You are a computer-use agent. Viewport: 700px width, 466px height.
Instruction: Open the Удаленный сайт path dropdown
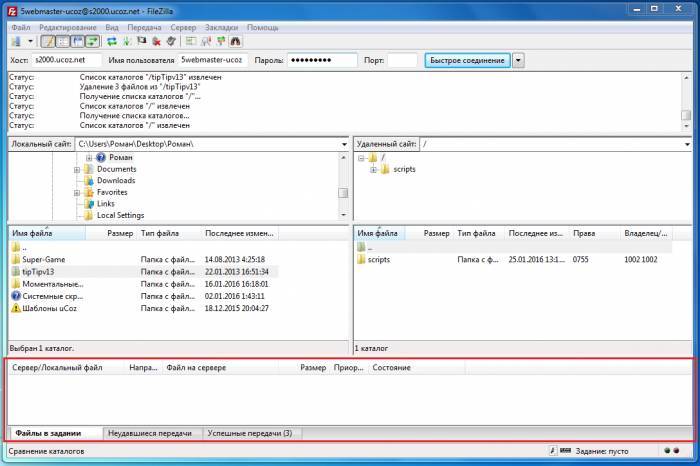(x=687, y=144)
